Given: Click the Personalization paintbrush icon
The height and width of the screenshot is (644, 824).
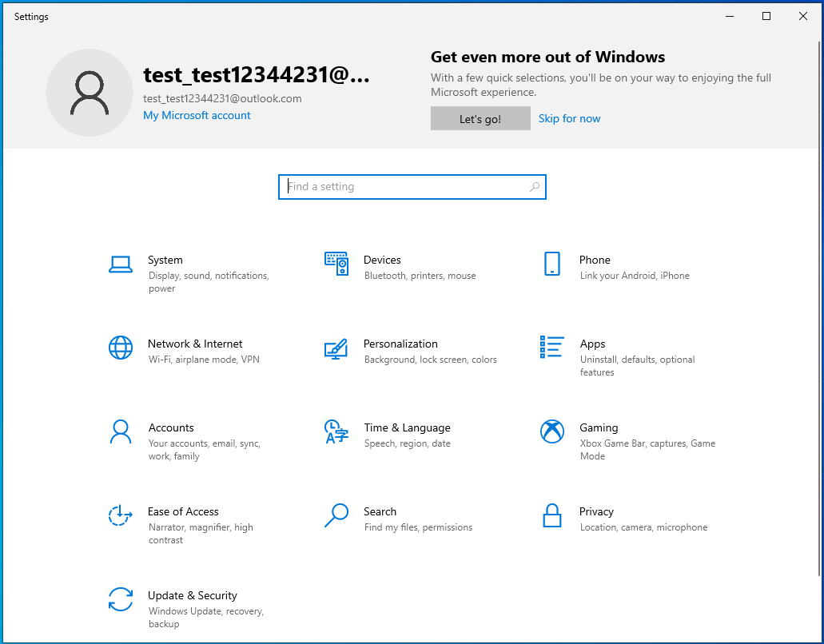Looking at the screenshot, I should pyautogui.click(x=336, y=349).
